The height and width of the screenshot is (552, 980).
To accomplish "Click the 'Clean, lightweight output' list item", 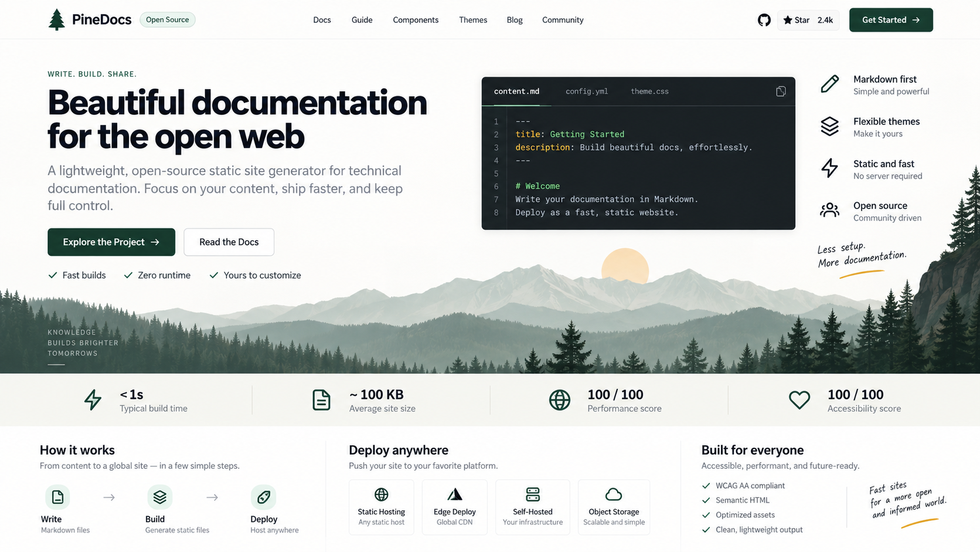I will (752, 530).
